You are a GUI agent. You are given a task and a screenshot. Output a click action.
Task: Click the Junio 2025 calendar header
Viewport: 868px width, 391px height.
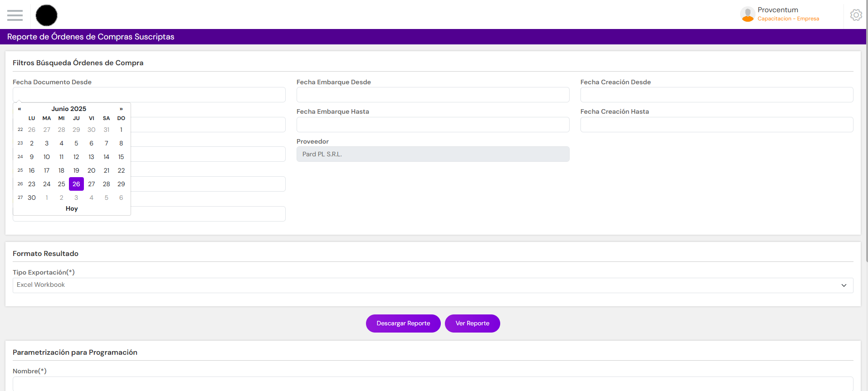[x=69, y=109]
